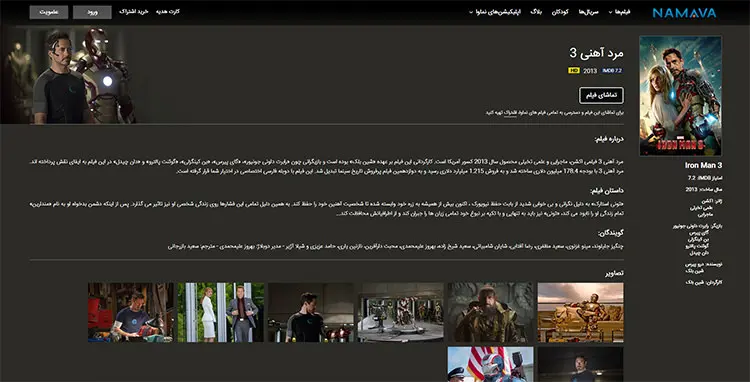750x382 pixels.
Task: Open the Iron Man 3 movie poster
Action: pos(680,96)
